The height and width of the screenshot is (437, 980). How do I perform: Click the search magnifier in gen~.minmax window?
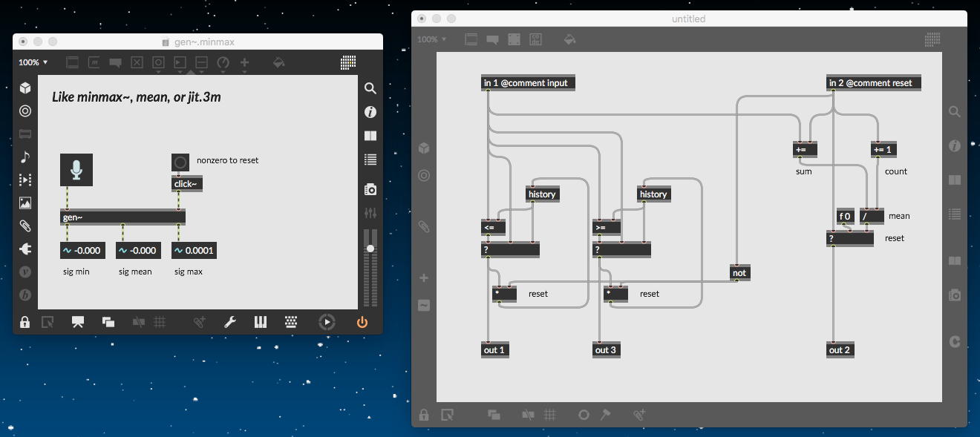point(370,88)
